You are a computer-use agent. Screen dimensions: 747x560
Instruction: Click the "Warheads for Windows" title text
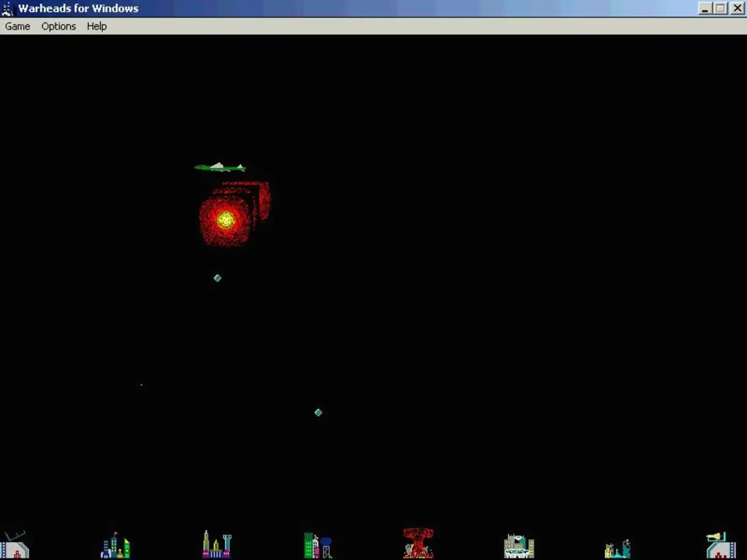[x=78, y=8]
